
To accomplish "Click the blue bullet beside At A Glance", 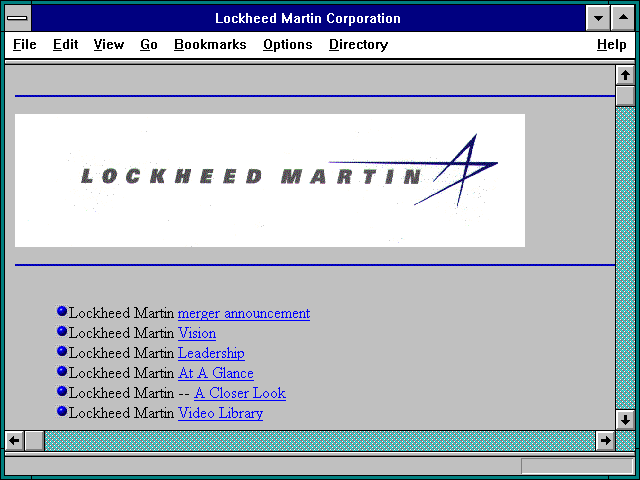I will (x=62, y=371).
